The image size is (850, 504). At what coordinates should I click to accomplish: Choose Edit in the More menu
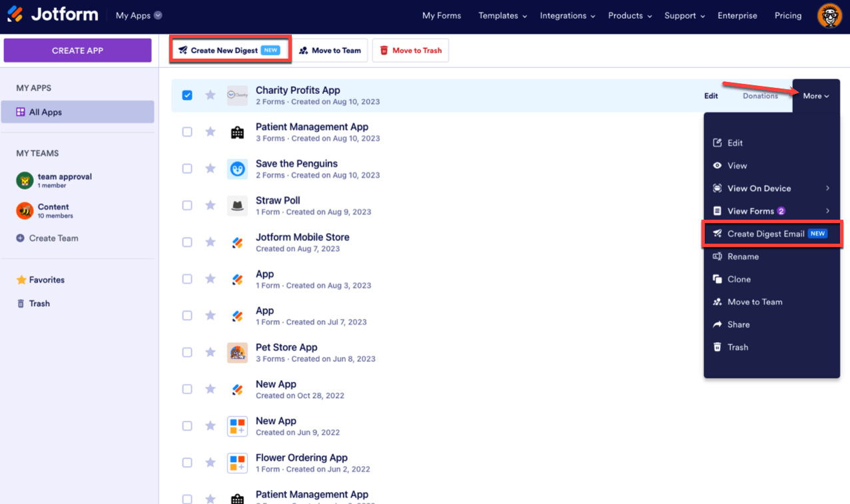771,143
